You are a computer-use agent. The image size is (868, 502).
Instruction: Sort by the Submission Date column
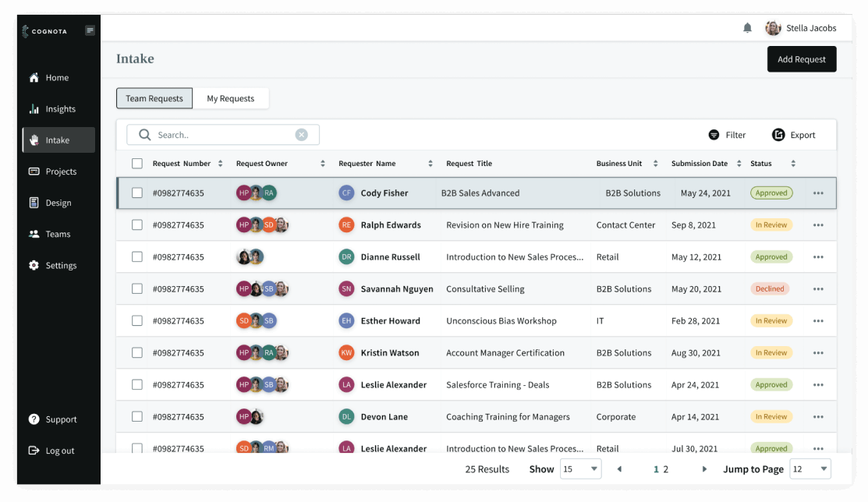[736, 164]
